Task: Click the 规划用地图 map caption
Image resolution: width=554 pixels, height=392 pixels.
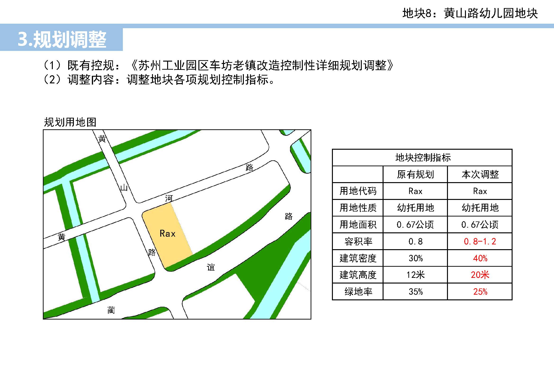Action: click(x=70, y=122)
